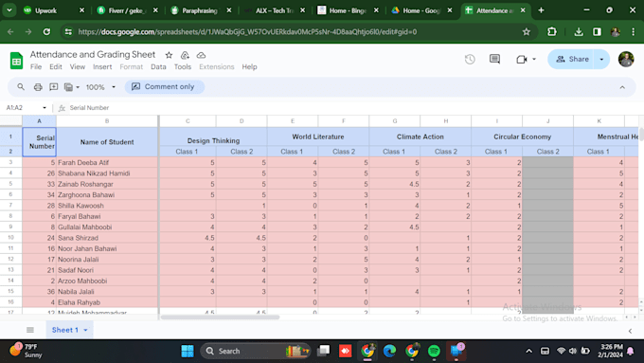
Task: View site information icon in address bar
Action: (68, 31)
